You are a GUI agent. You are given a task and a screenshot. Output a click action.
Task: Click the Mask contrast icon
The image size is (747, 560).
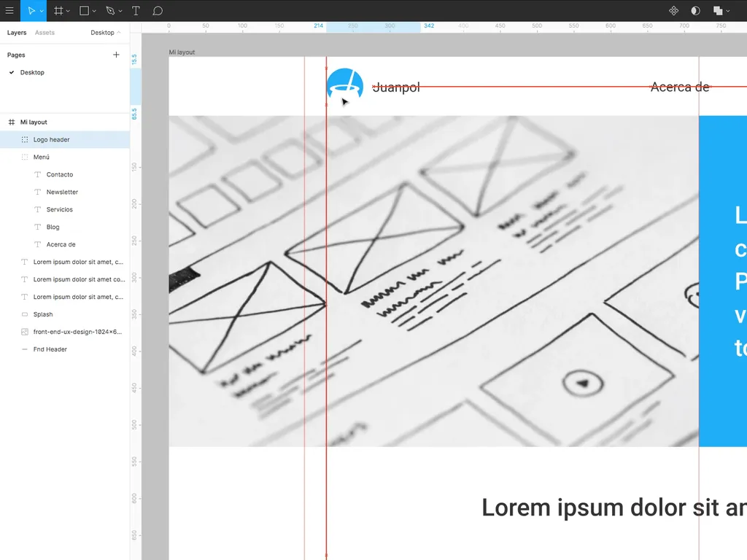(x=695, y=10)
